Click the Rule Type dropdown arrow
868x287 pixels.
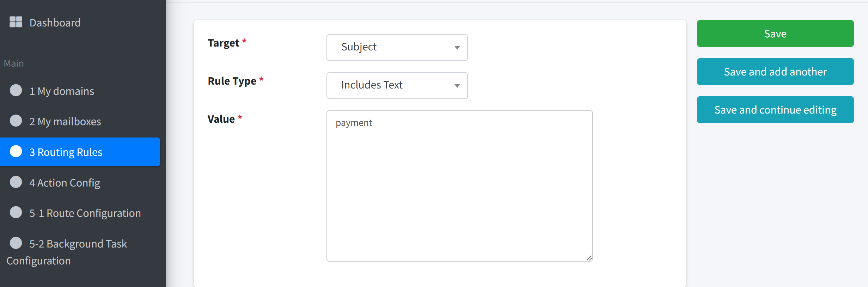(457, 86)
